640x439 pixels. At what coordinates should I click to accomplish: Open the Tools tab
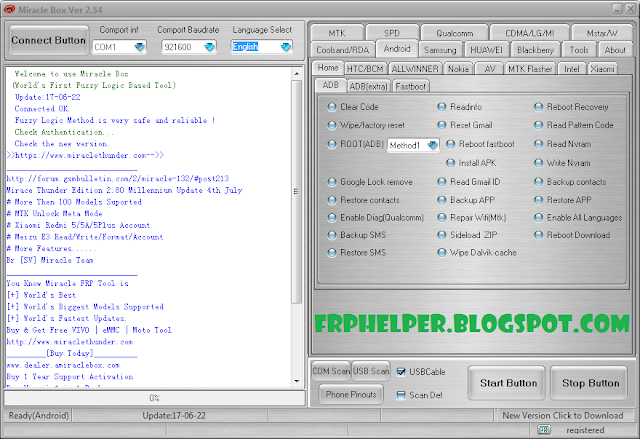point(579,50)
